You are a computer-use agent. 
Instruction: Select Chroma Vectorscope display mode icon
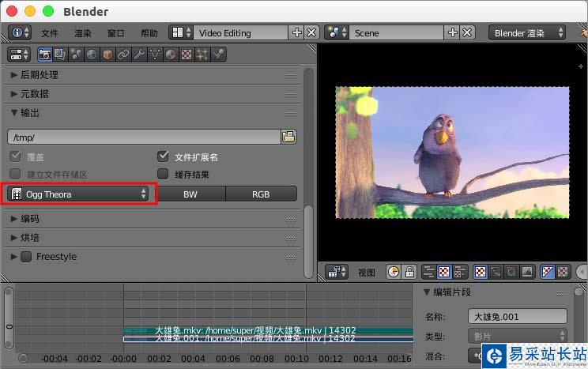click(x=511, y=272)
